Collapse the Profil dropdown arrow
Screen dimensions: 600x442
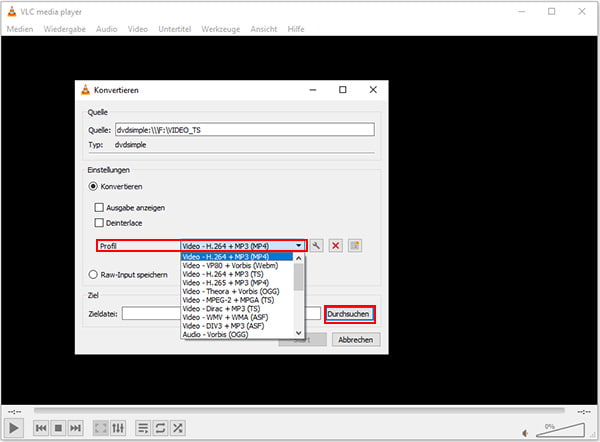298,246
